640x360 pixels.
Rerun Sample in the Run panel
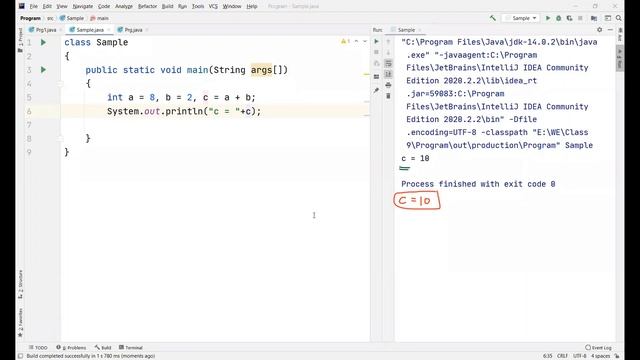[x=376, y=42]
